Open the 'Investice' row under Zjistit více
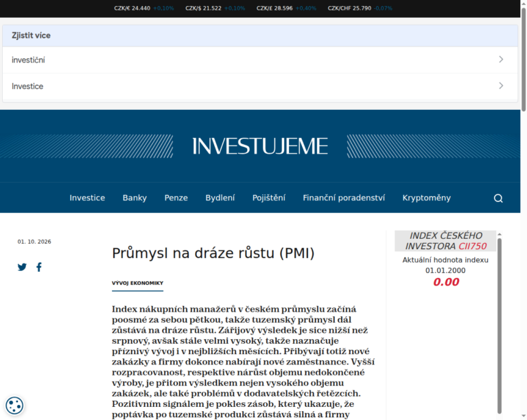527x420 pixels. (x=260, y=86)
